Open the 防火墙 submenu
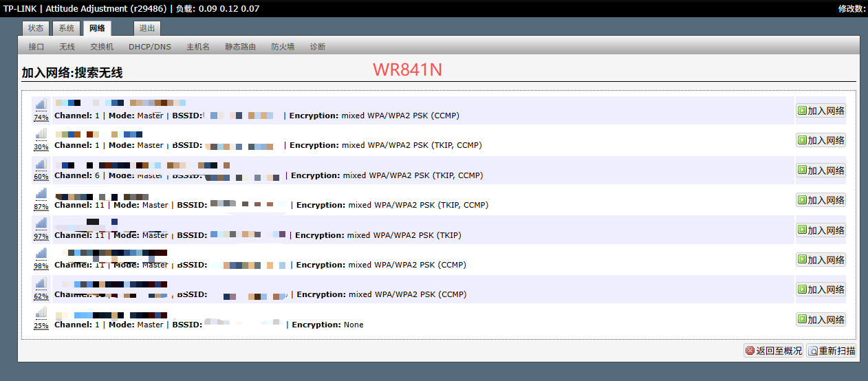The height and width of the screenshot is (381, 868). pos(283,47)
